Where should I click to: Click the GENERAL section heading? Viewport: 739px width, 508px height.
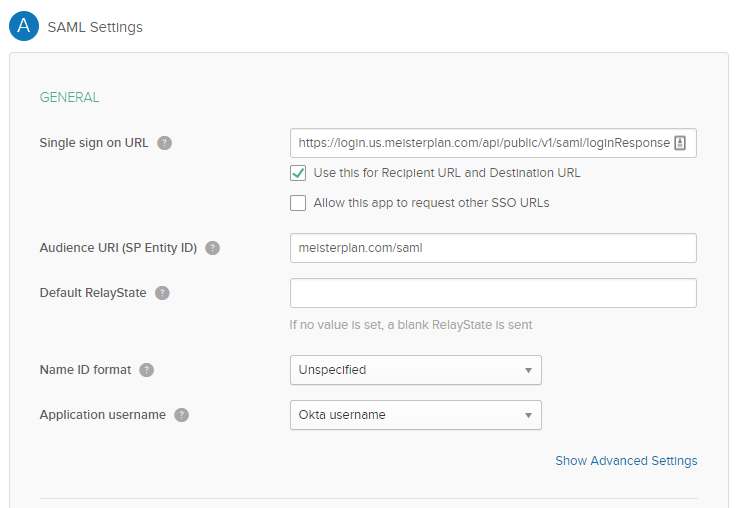coord(69,97)
